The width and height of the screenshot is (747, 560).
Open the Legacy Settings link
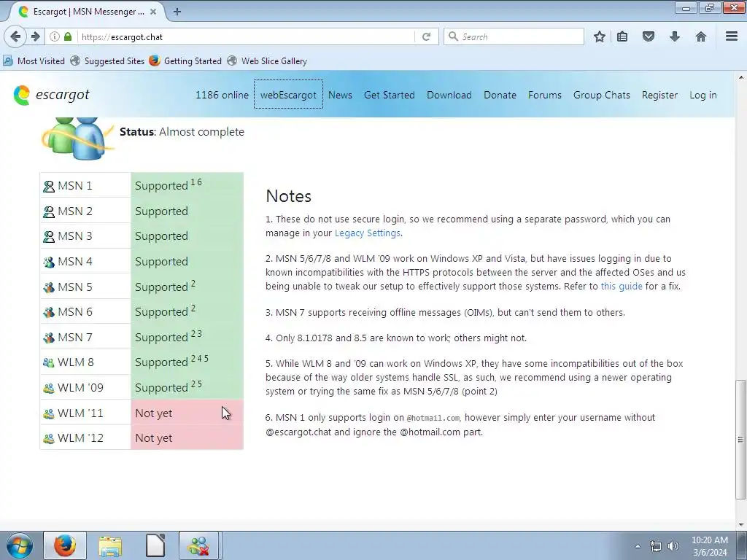(x=368, y=233)
